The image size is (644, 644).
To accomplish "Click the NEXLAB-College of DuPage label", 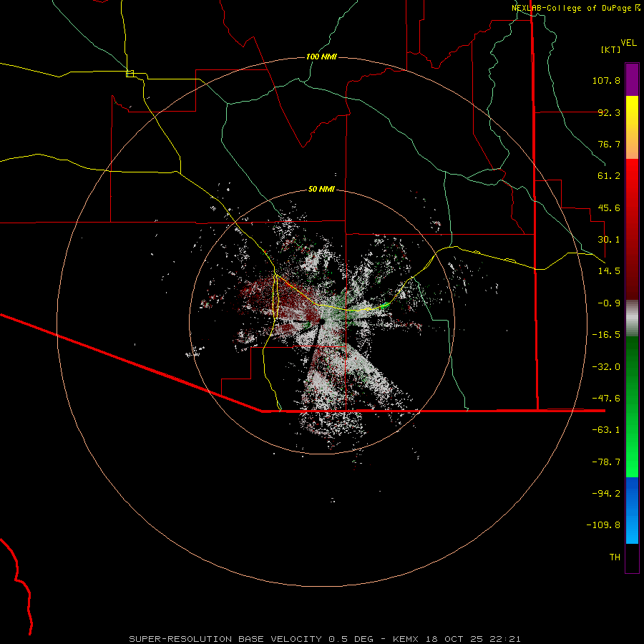I will (576, 8).
